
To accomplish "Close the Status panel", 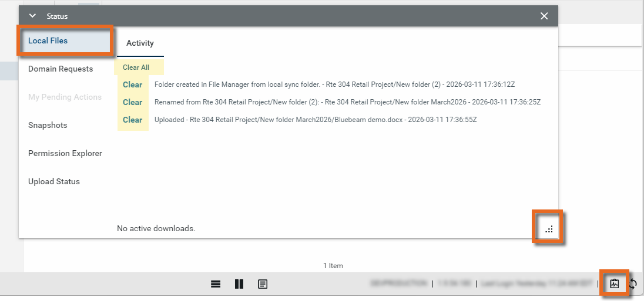I will (544, 16).
